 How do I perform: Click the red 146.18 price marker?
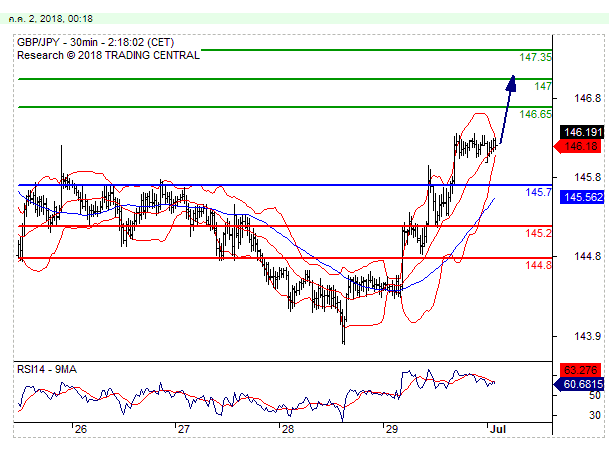pos(579,146)
